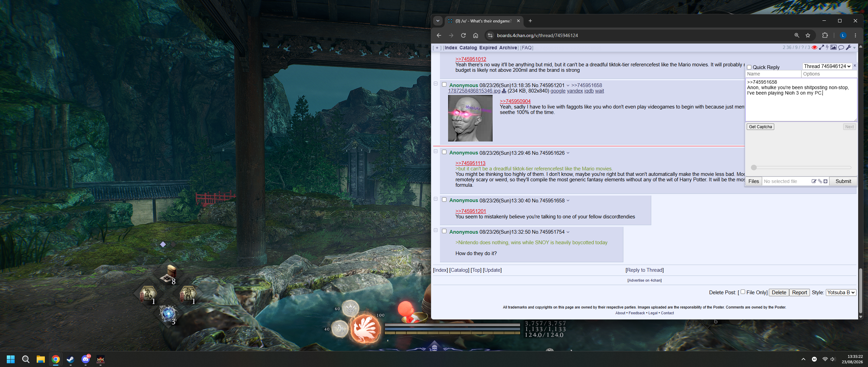
Task: Open the post menu arrow for No.745951658
Action: pyautogui.click(x=568, y=201)
